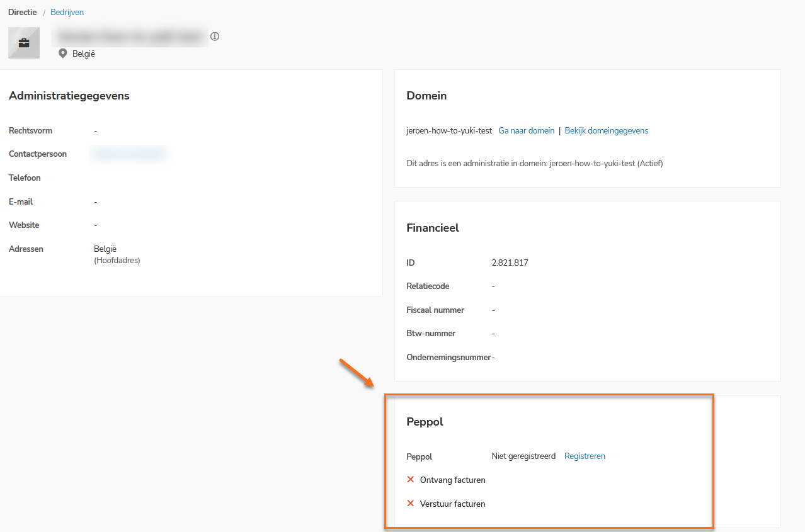The image size is (805, 532).
Task: Click the Rechtsvorm label
Action: 30,131
